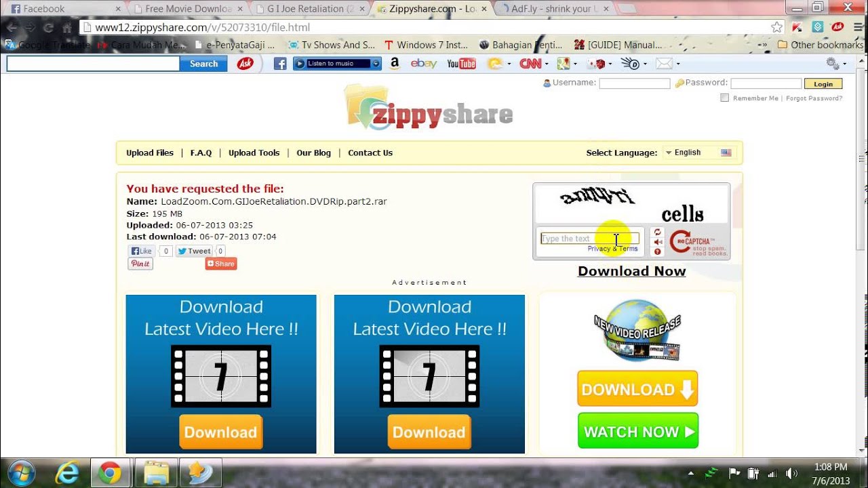The height and width of the screenshot is (488, 868).
Task: Click the red Share button
Action: pos(221,264)
